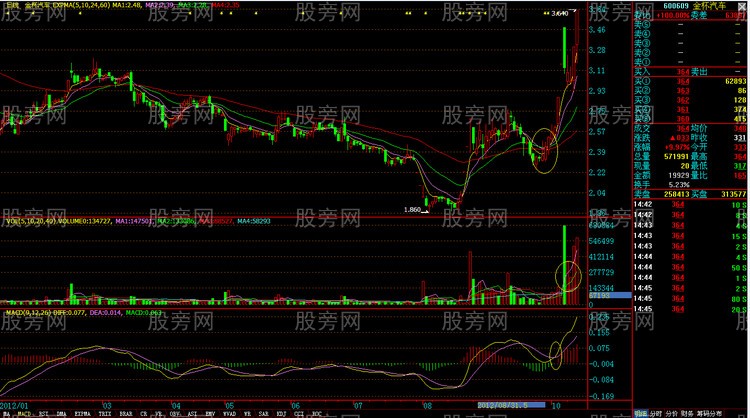The width and height of the screenshot is (750, 418).
Task: Click the 3.46 price axis label
Action: tap(597, 30)
